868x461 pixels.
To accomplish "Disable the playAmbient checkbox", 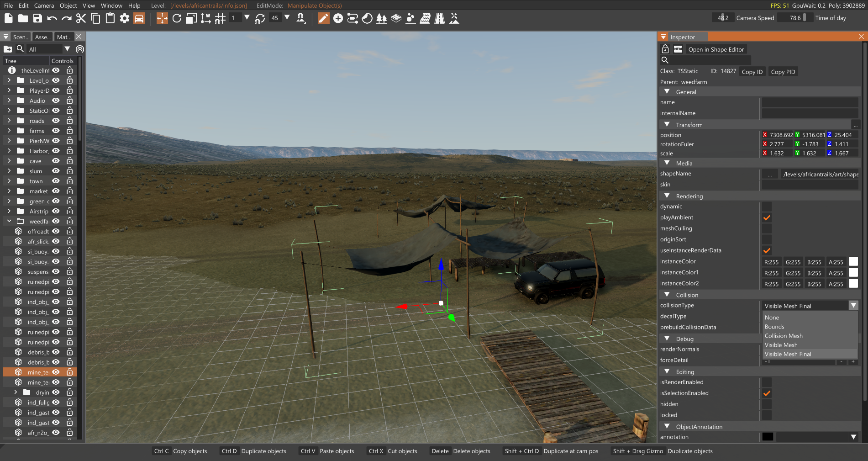I will (x=767, y=217).
